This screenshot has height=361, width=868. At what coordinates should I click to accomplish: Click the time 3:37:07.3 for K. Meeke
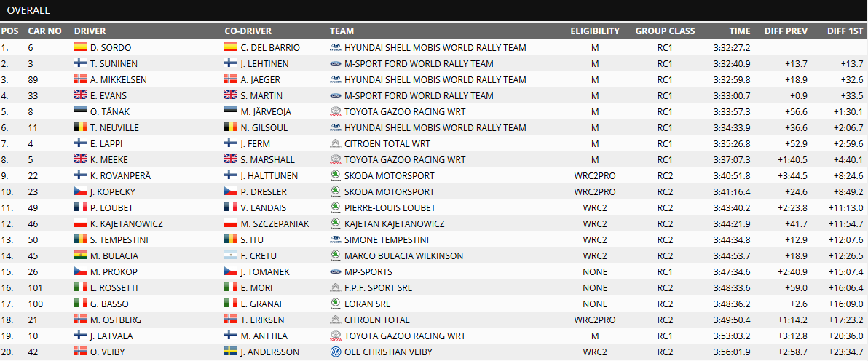733,160
